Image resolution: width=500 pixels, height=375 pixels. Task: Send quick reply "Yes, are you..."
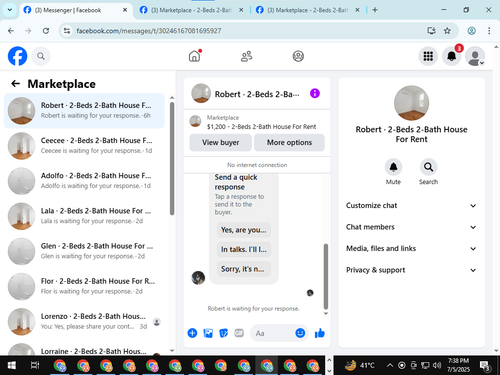tap(244, 230)
